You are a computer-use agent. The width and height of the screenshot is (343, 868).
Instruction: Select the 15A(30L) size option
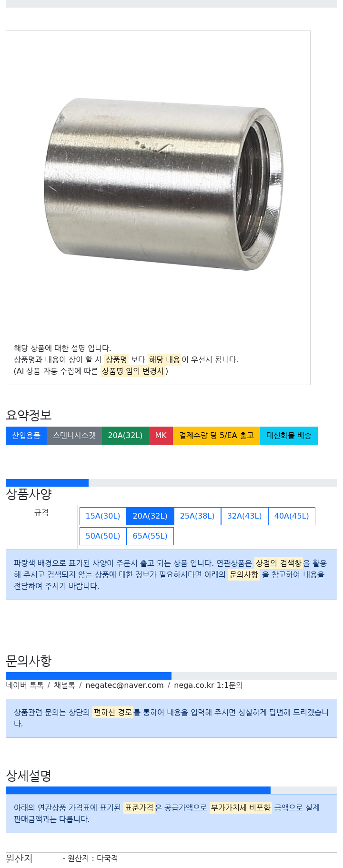[103, 516]
